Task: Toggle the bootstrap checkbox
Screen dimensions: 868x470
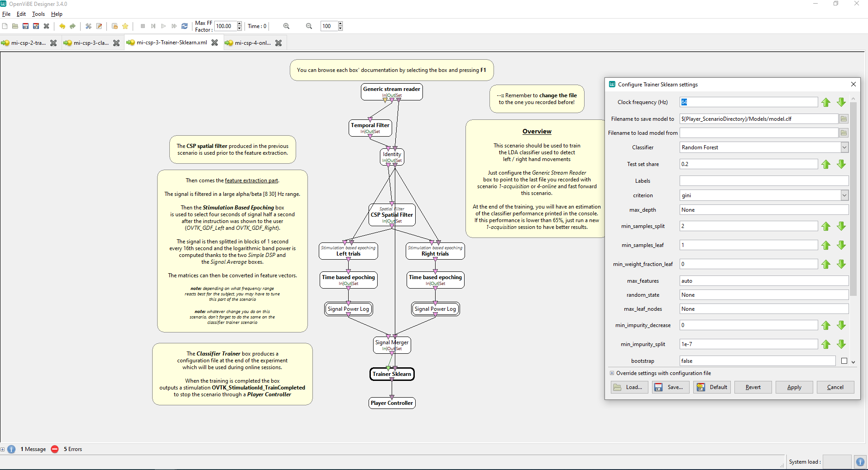Action: (844, 361)
